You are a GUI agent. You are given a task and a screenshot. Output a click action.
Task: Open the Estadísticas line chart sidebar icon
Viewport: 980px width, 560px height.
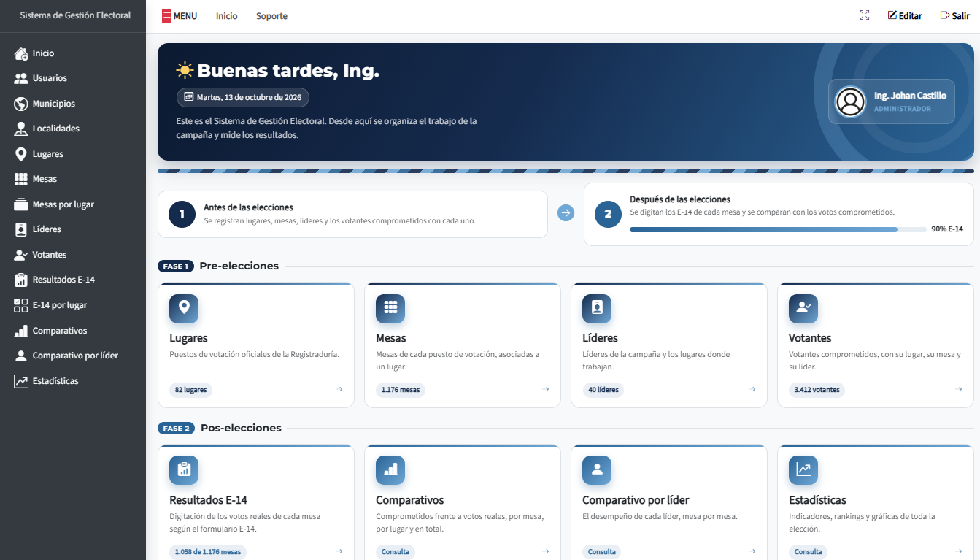tap(21, 381)
